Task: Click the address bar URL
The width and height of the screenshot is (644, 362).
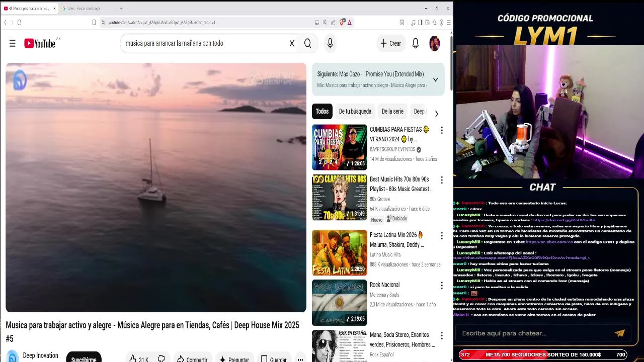Action: [162, 23]
